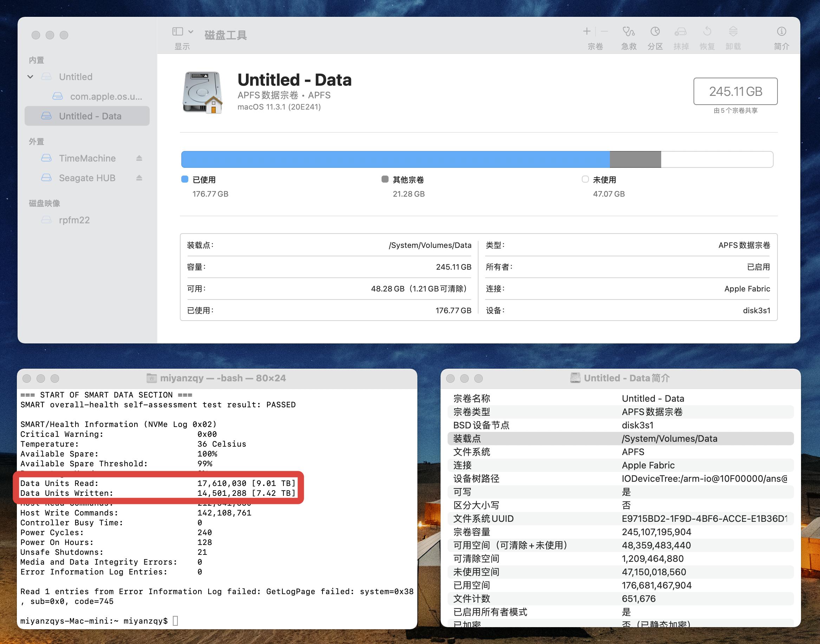
Task: Eject the TimeMachine external disk
Action: click(139, 158)
